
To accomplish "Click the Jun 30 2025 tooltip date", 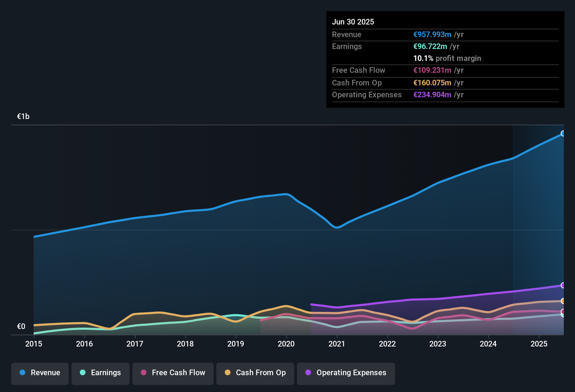I will (353, 22).
